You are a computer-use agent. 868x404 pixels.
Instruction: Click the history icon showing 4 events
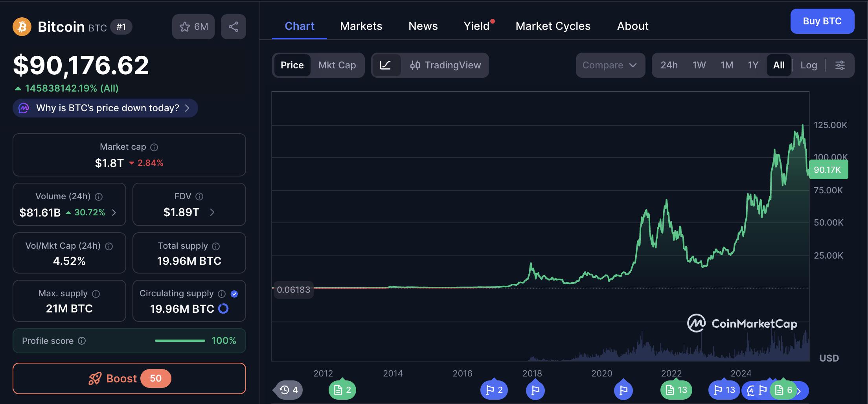[x=287, y=390]
